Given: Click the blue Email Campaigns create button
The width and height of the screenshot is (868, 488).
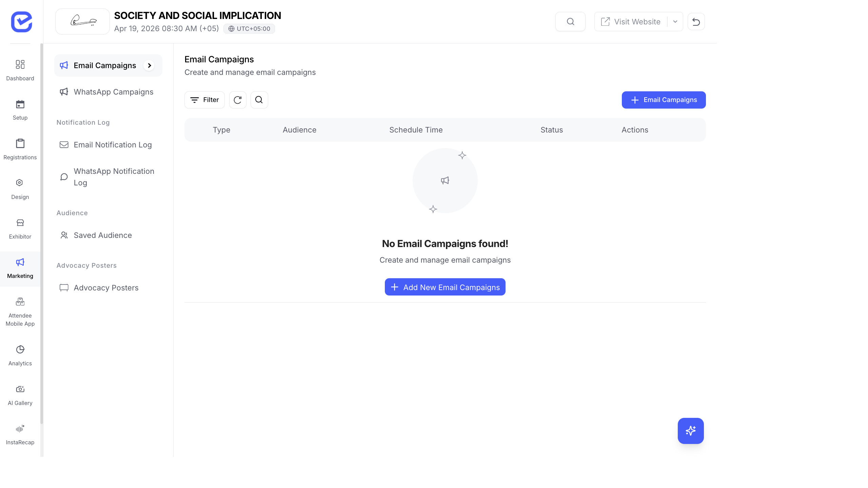Looking at the screenshot, I should (664, 100).
